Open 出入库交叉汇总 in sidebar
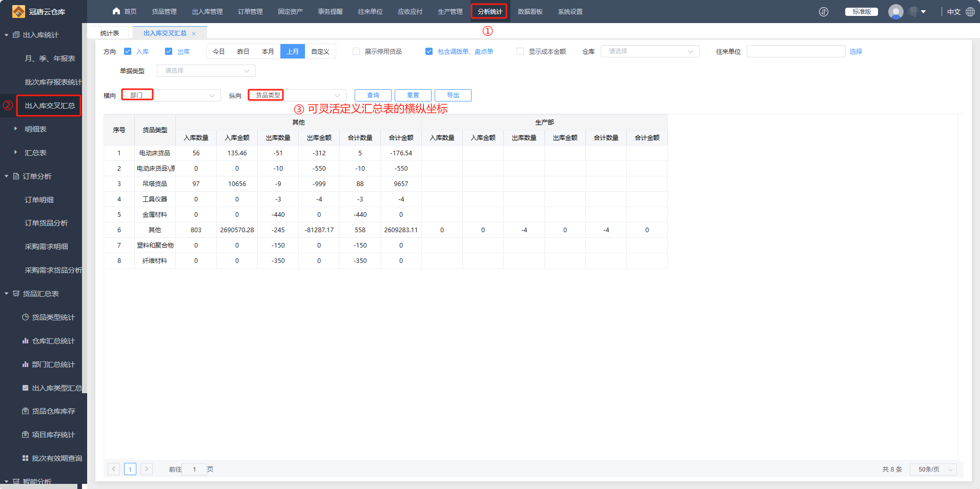This screenshot has height=489, width=980. coord(50,106)
